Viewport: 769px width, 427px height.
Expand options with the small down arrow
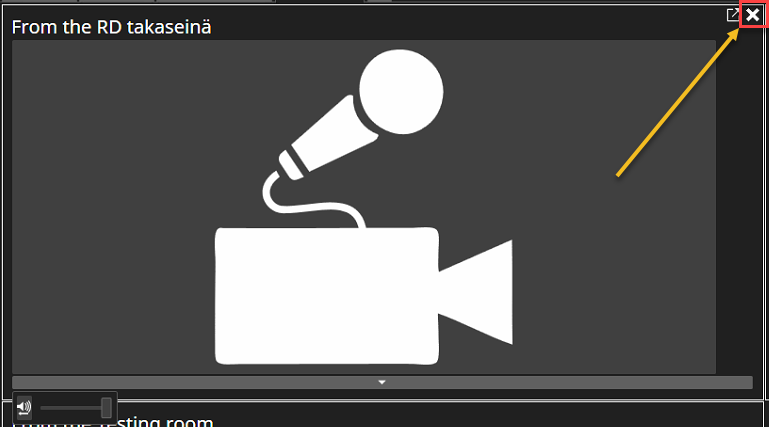click(x=382, y=382)
